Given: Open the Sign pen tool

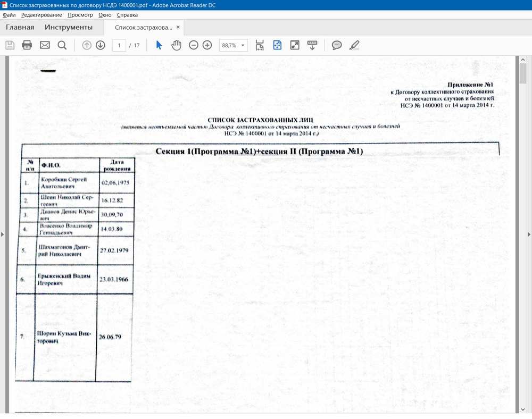Looking at the screenshot, I should click(x=354, y=45).
